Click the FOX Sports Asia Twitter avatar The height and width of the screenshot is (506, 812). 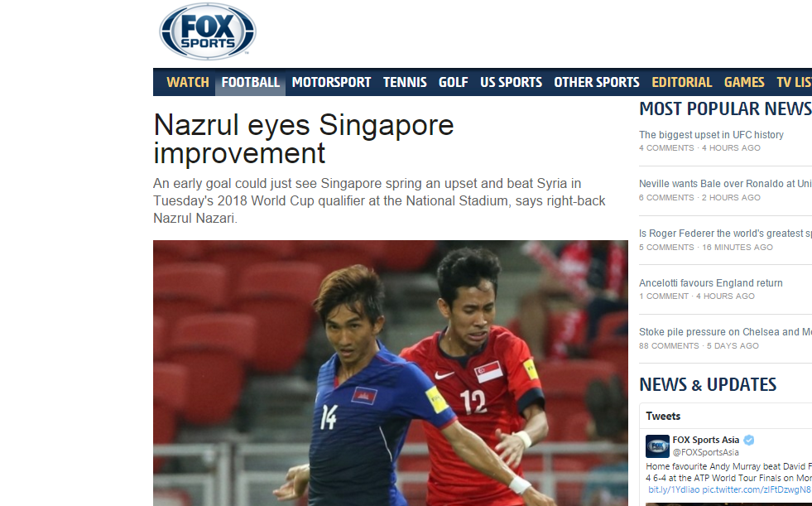[x=657, y=446]
